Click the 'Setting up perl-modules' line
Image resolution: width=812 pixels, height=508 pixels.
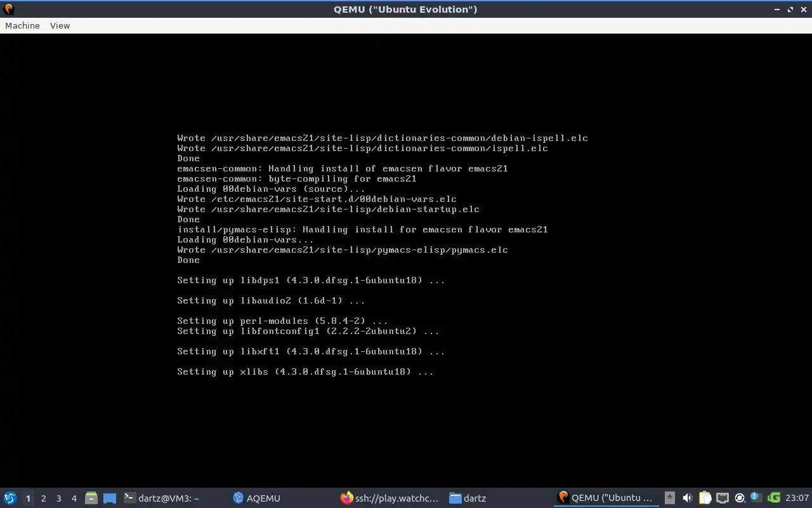pos(282,321)
